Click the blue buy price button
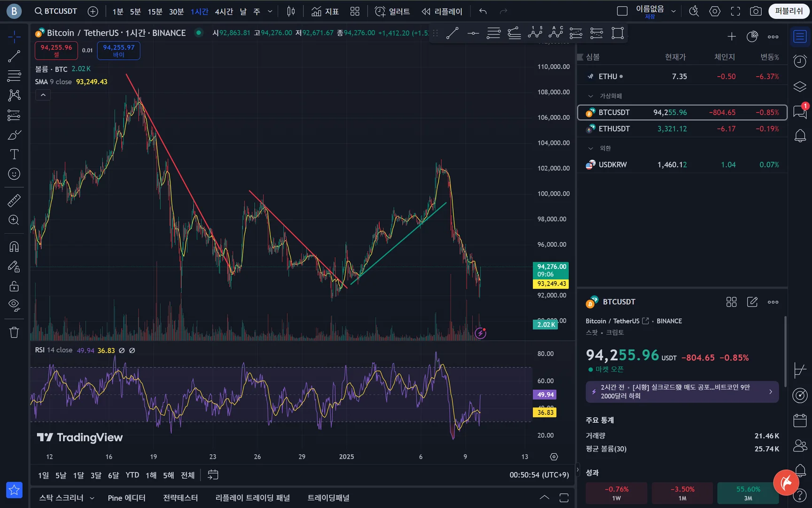812x508 pixels. [x=118, y=50]
